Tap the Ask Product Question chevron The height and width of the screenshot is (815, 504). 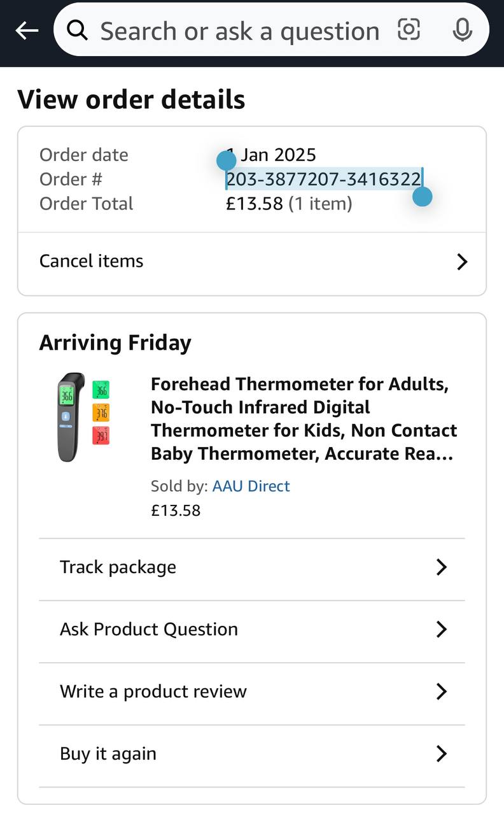pyautogui.click(x=442, y=629)
